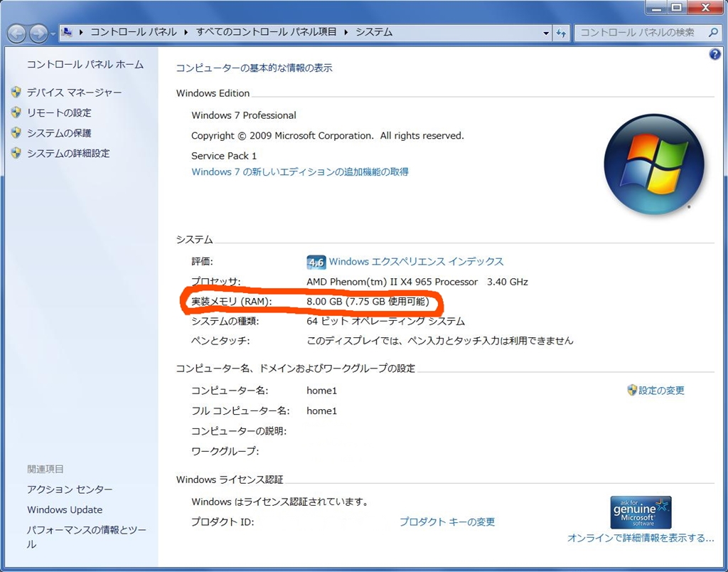Open パフォーマンスの情報とツール link
The height and width of the screenshot is (572, 728).
[86, 536]
